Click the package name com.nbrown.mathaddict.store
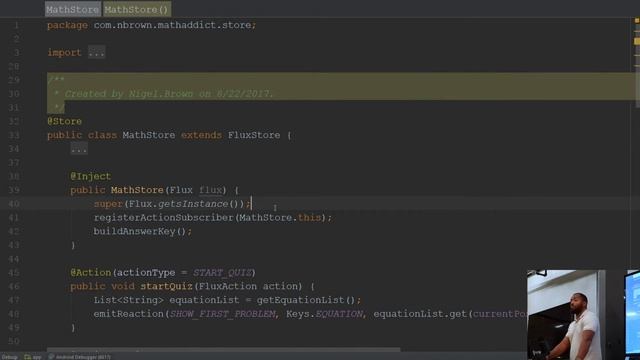Image resolution: width=640 pixels, height=360 pixels. [172, 25]
